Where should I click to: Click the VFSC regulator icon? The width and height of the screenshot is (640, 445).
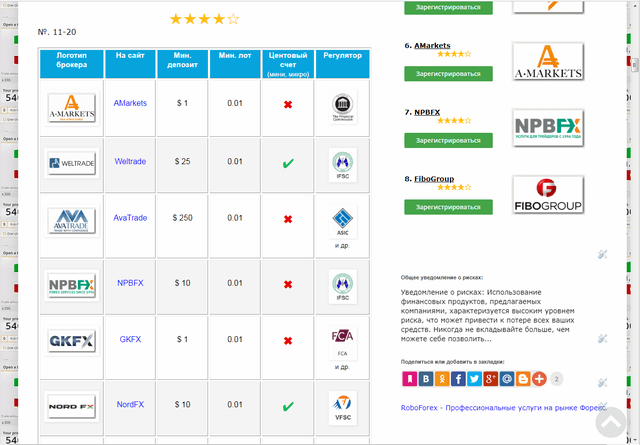coord(342,408)
